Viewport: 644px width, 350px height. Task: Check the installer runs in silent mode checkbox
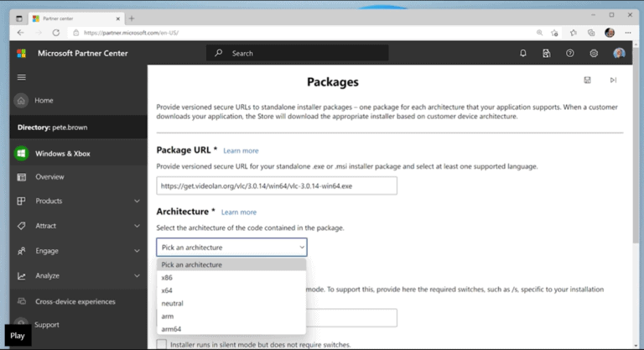[162, 344]
